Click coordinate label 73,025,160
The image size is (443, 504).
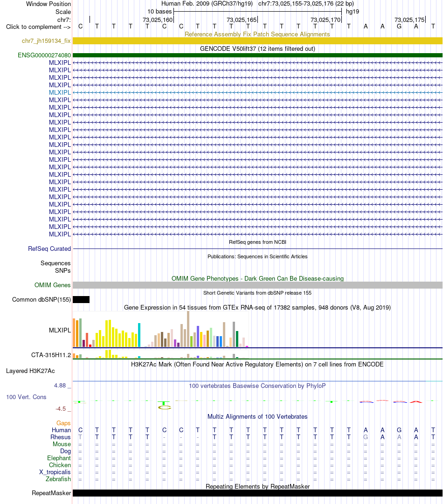click(x=158, y=20)
